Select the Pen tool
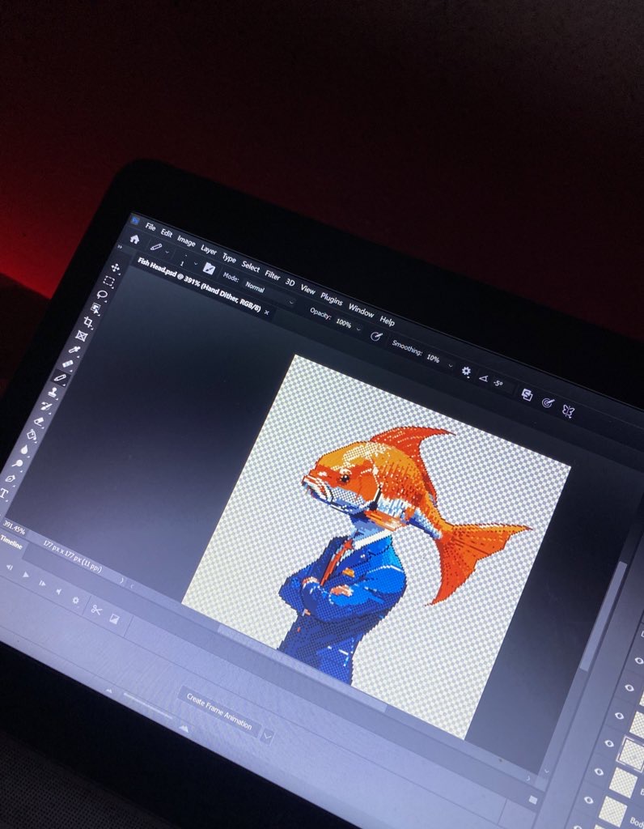This screenshot has width=644, height=829. [10, 478]
